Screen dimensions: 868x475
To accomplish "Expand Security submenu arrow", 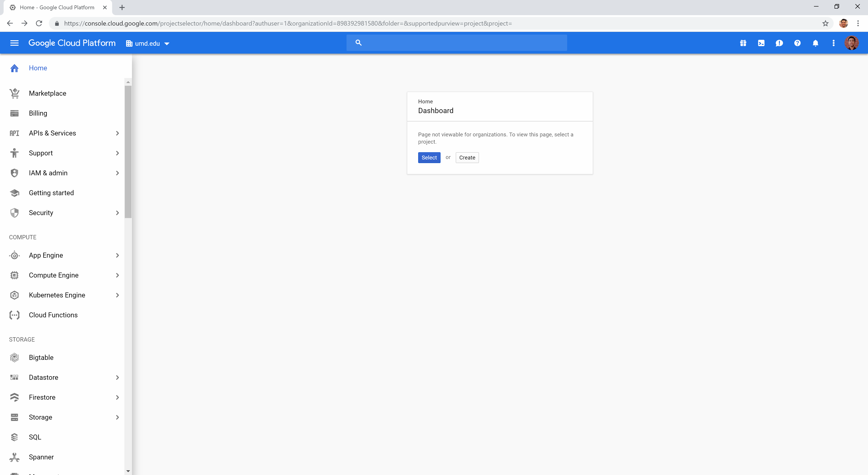I will [x=117, y=213].
